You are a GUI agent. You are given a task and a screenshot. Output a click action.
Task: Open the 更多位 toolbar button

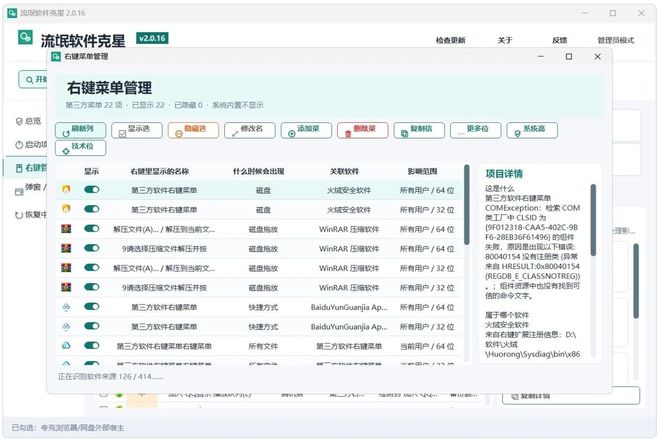476,130
